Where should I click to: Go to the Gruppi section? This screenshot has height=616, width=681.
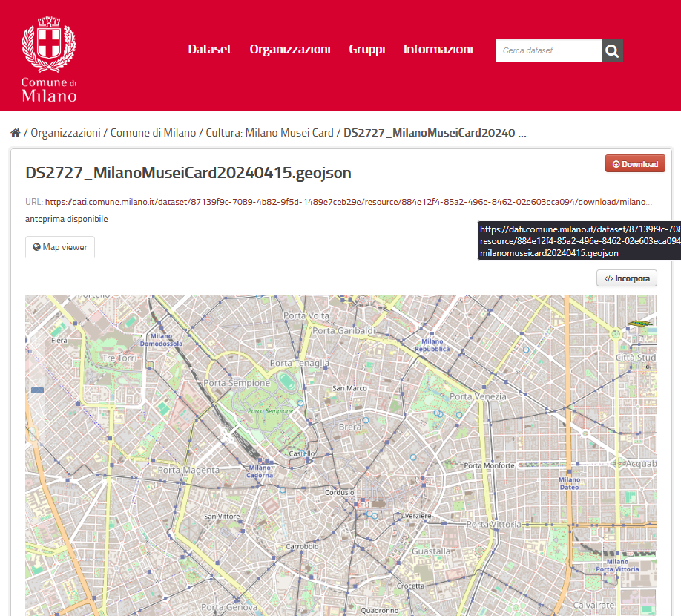(x=367, y=50)
